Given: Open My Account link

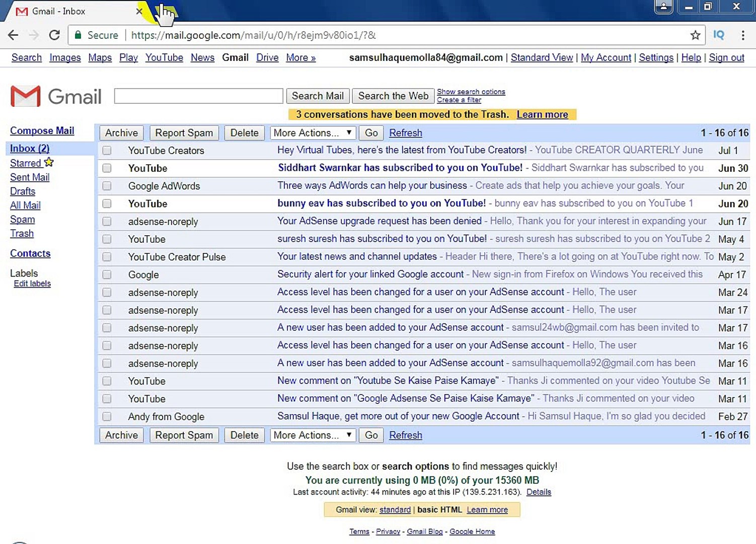Looking at the screenshot, I should pyautogui.click(x=606, y=57).
